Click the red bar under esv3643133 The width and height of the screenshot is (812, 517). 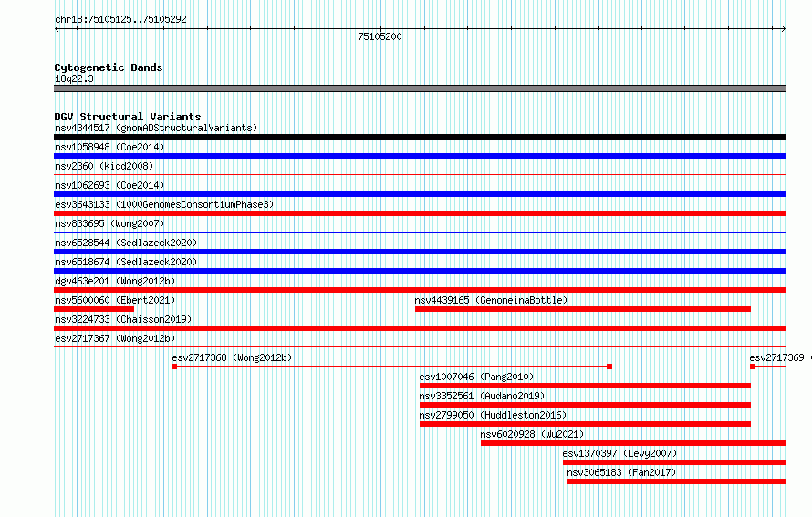coord(420,213)
